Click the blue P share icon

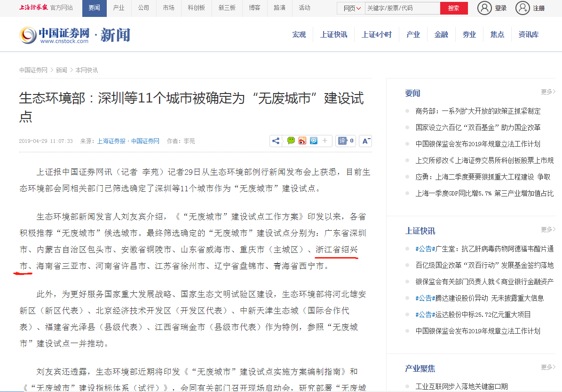(314, 141)
